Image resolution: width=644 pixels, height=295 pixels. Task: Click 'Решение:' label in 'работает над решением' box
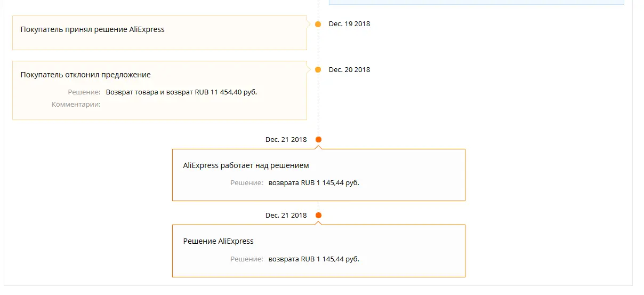coord(247,183)
